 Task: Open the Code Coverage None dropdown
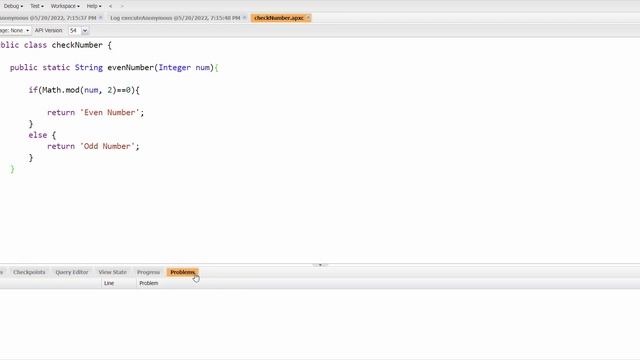[x=16, y=31]
